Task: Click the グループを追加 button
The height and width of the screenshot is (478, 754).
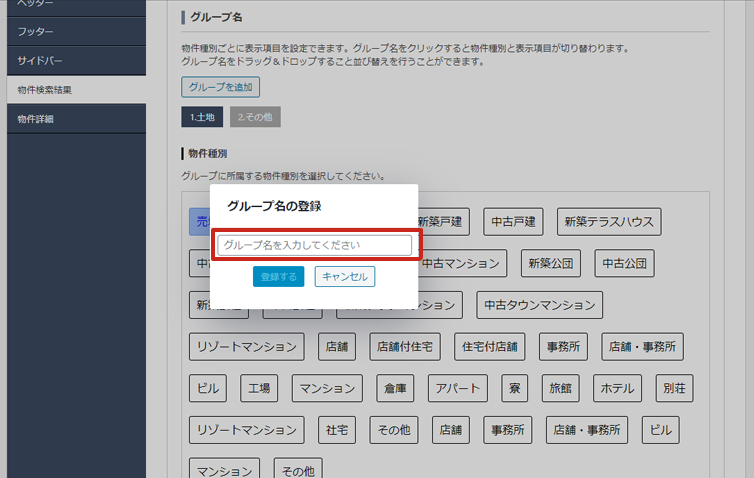Action: tap(220, 87)
